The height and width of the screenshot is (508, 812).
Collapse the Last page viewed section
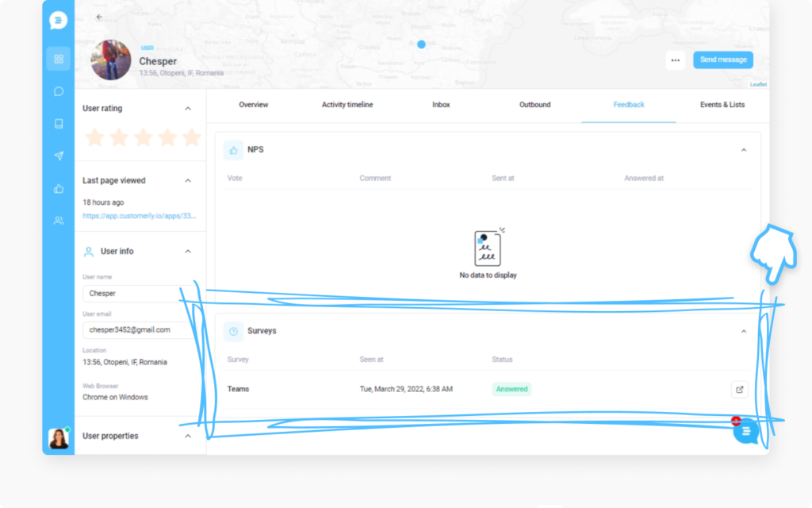(188, 180)
